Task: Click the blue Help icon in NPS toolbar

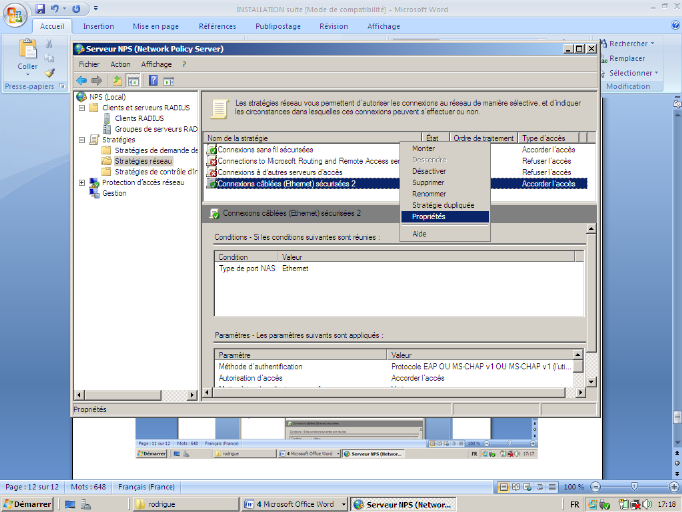Action: (x=153, y=80)
